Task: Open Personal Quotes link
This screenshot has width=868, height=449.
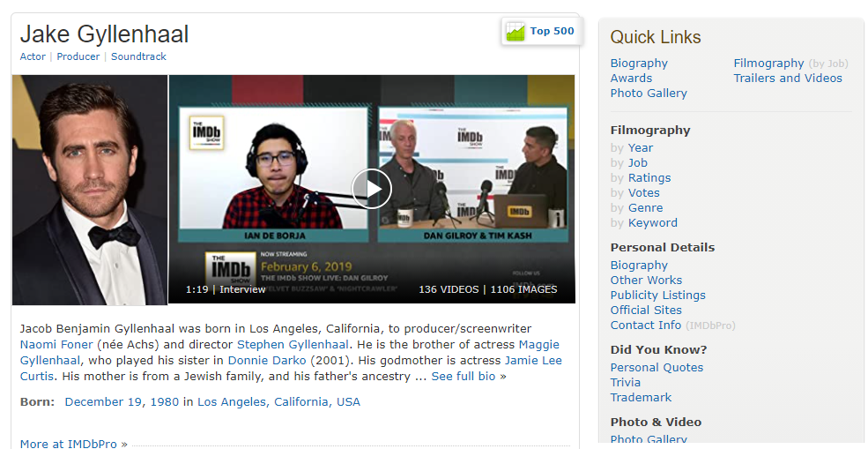Action: point(657,368)
